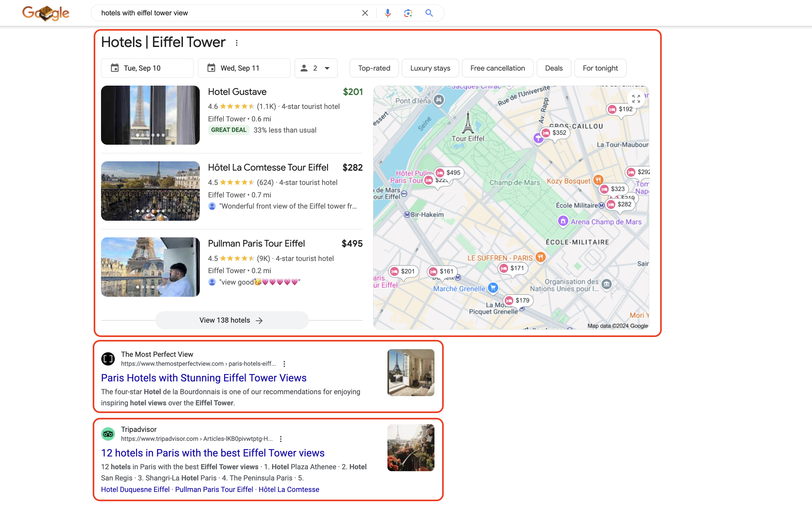812x506 pixels.
Task: Click View 138 hotels button
Action: point(232,320)
